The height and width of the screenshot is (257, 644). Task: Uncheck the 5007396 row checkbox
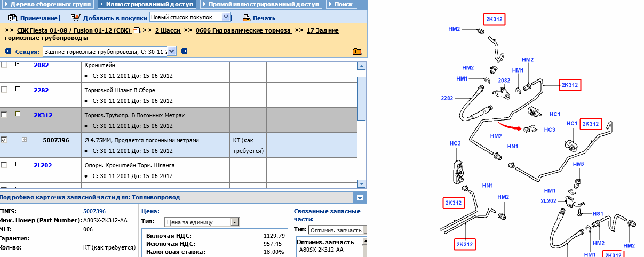point(4,140)
